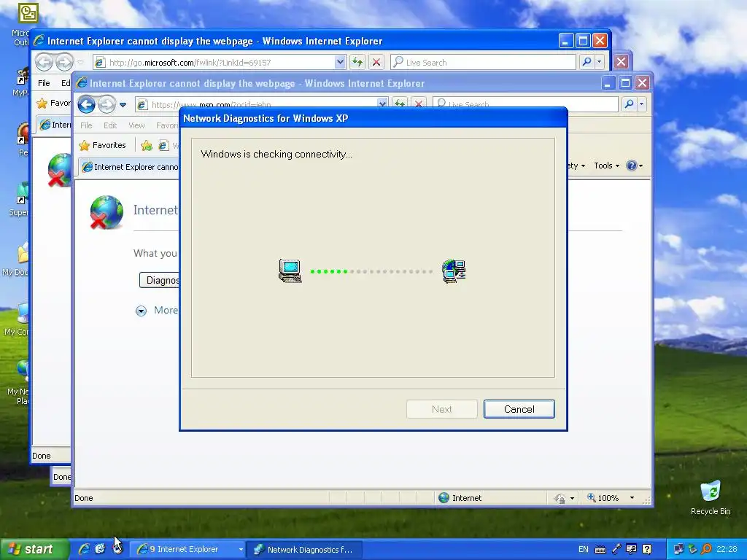The width and height of the screenshot is (747, 560).
Task: Go back in front Internet Explorer window
Action: tap(86, 104)
